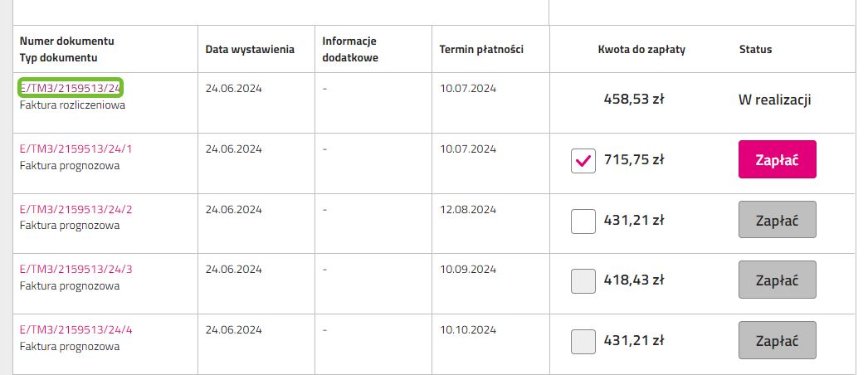Click Zapłać button for invoice 24/4
868x375 pixels.
tap(778, 340)
